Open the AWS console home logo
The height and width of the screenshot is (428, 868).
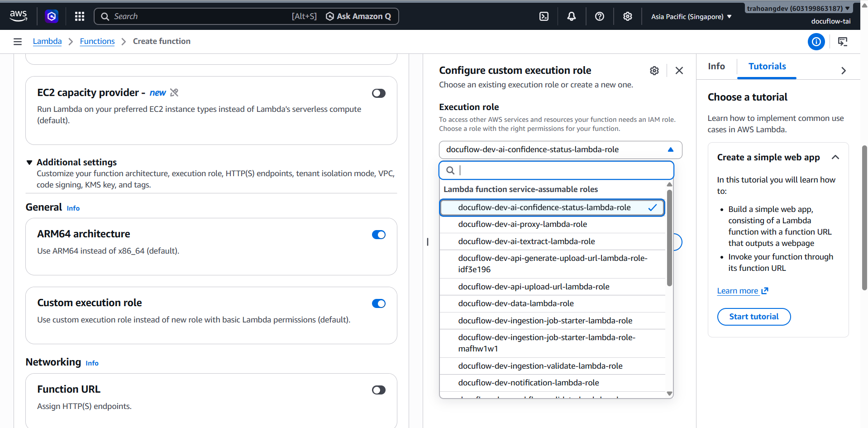[19, 16]
